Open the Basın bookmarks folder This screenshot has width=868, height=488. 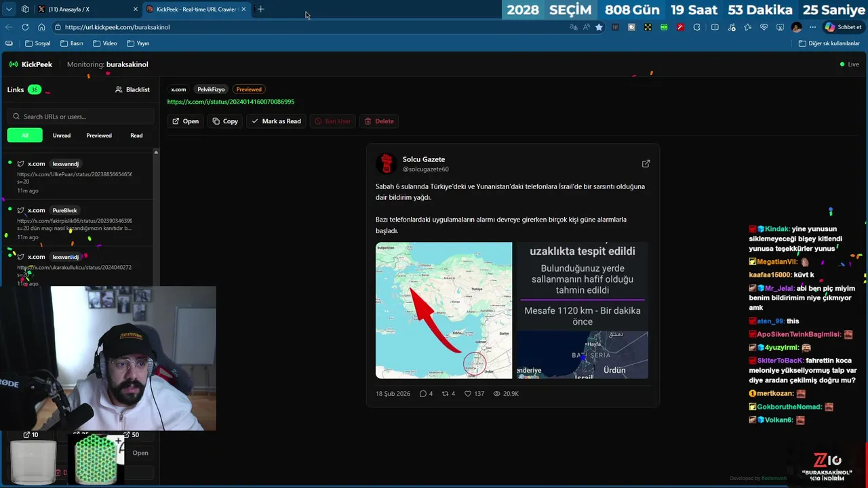click(x=72, y=43)
